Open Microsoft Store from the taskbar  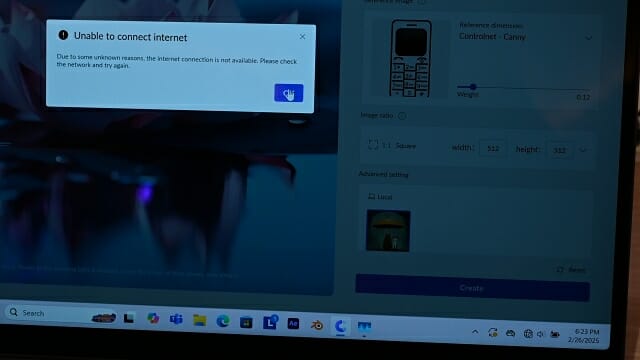246,322
